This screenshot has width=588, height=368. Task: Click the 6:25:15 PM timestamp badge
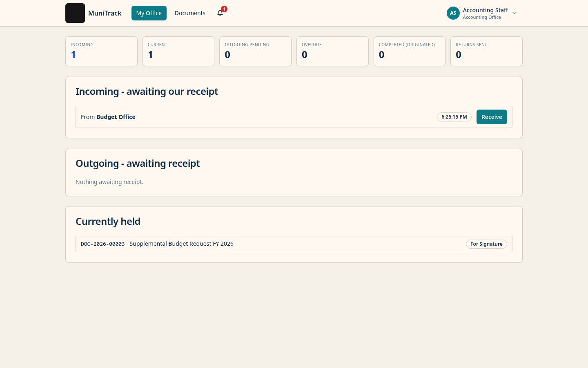454,117
